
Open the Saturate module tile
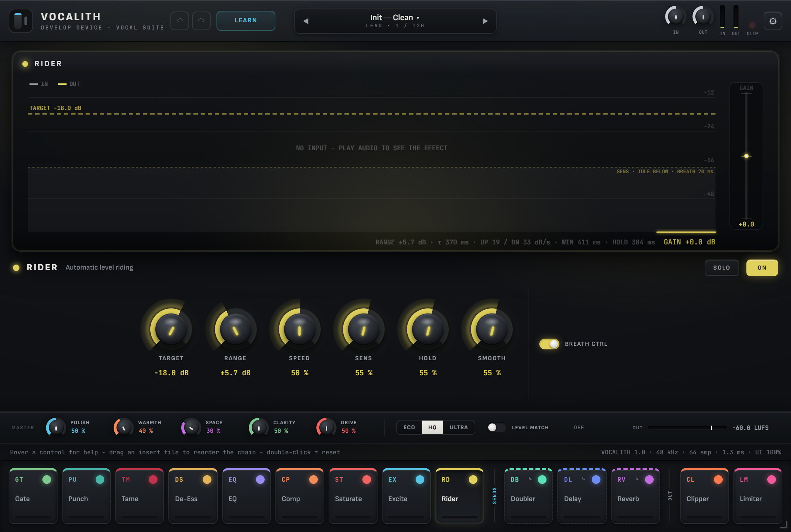point(353,496)
